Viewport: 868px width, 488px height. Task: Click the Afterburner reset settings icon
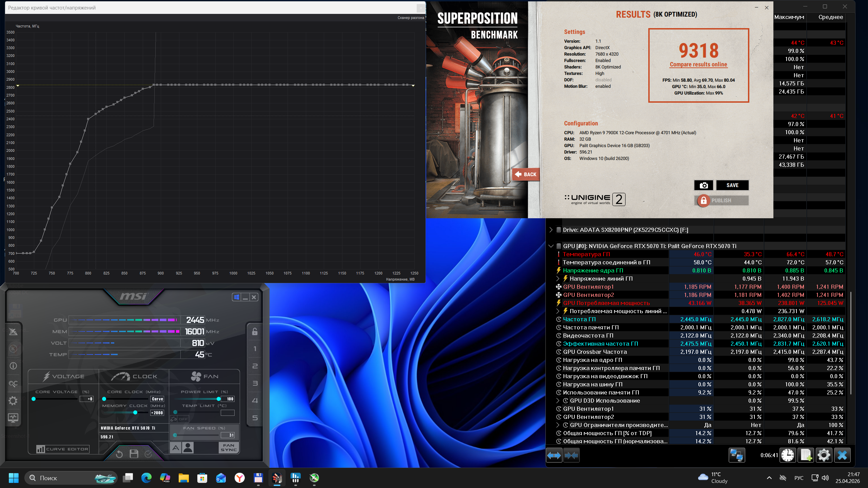[119, 454]
